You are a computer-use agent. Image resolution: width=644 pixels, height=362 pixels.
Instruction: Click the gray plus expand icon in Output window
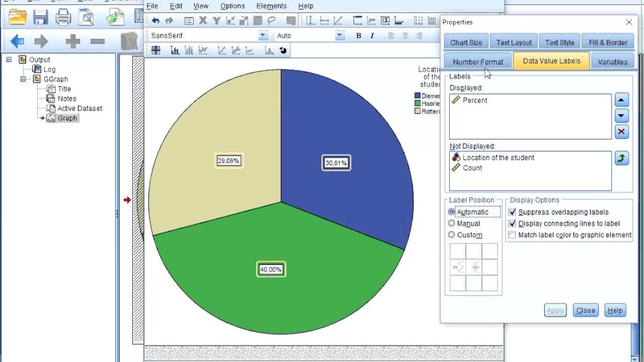[73, 41]
